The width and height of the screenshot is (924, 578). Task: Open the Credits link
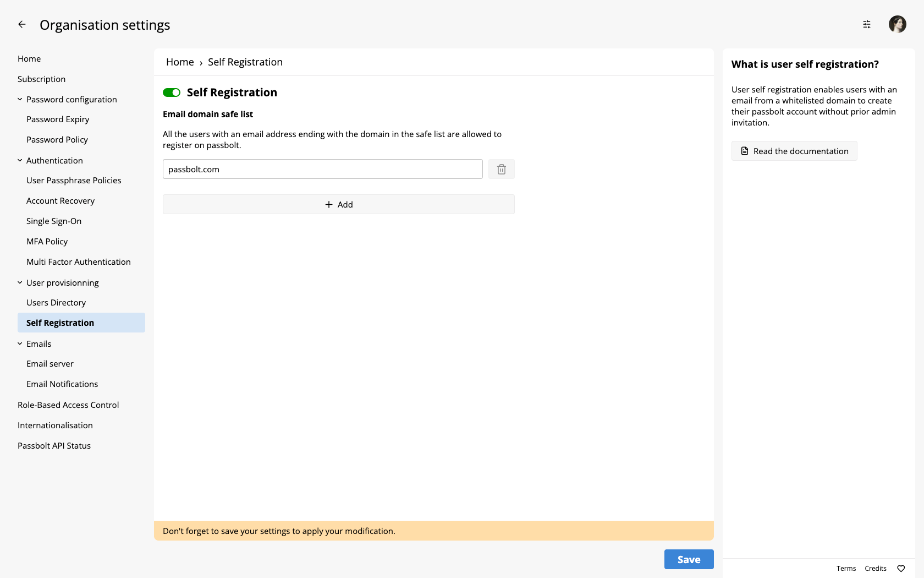point(876,569)
